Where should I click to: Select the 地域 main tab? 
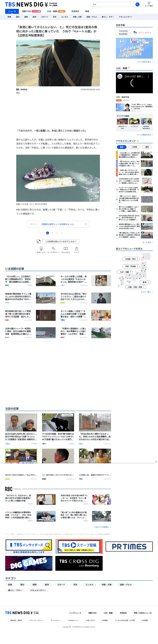click(x=87, y=11)
